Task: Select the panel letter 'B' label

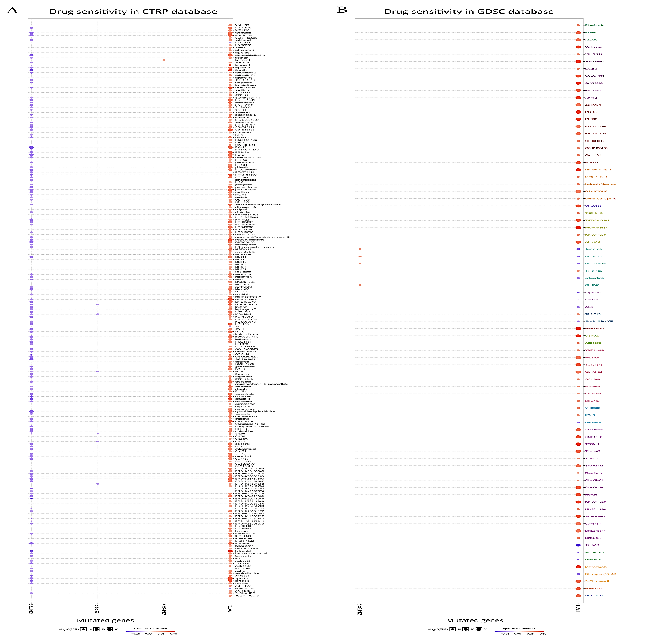Action: (342, 10)
